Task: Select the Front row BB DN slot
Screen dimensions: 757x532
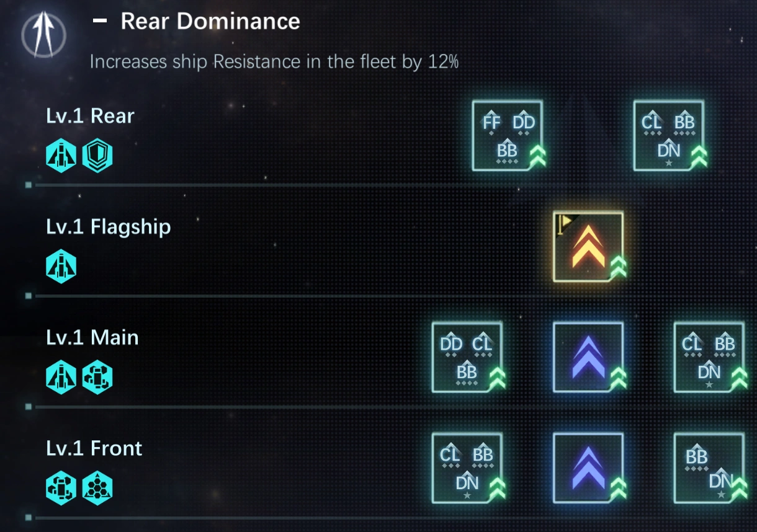Action: coord(709,468)
